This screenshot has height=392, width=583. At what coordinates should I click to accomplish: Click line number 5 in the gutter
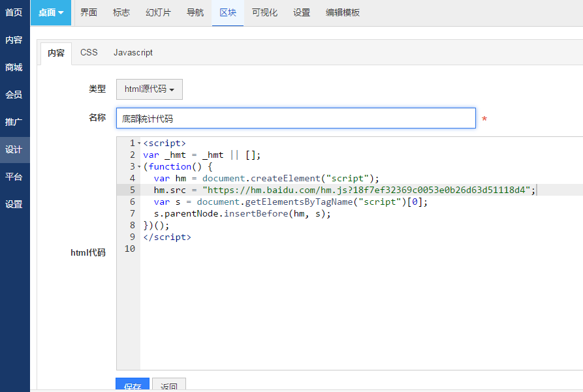pos(133,190)
